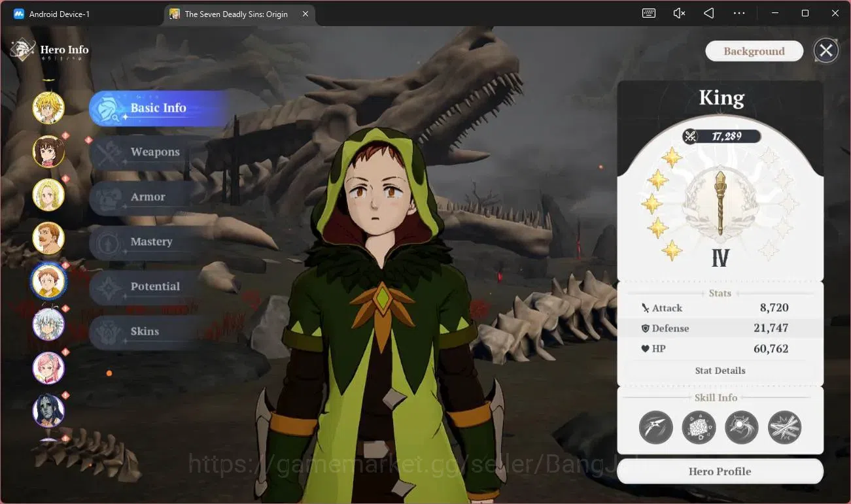The width and height of the screenshot is (851, 504).
Task: Open the emulator more options menu
Action: point(739,13)
